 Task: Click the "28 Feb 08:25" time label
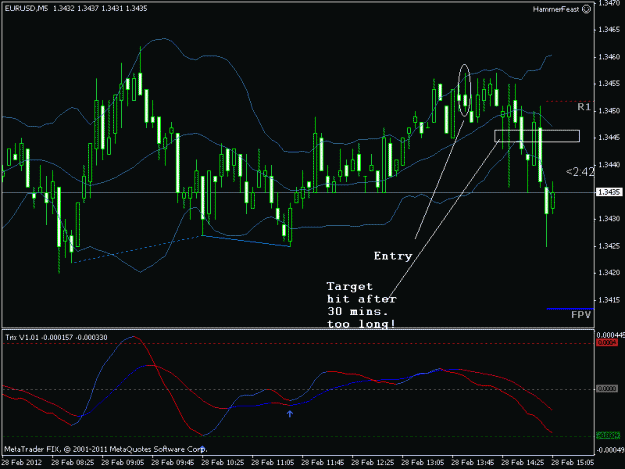coord(73,462)
